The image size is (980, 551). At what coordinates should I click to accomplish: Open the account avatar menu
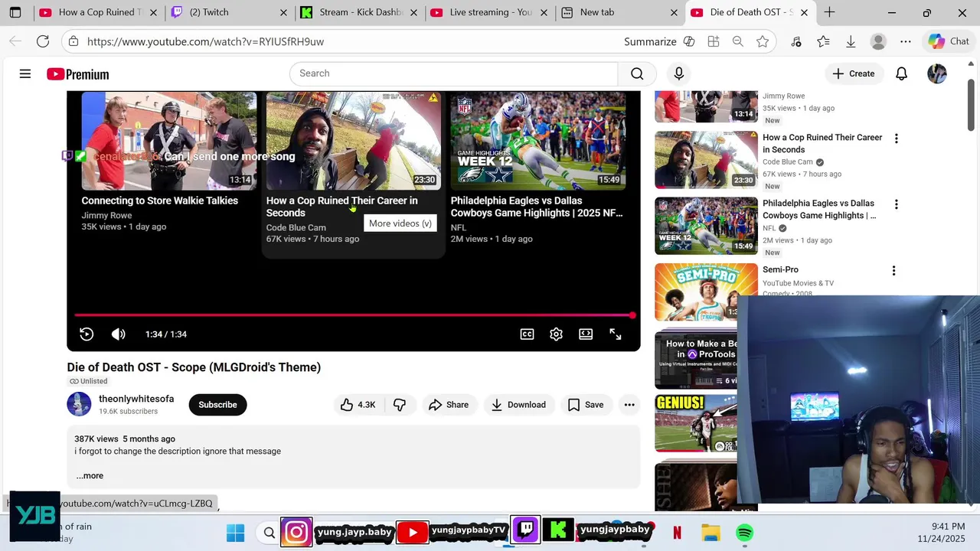point(937,73)
